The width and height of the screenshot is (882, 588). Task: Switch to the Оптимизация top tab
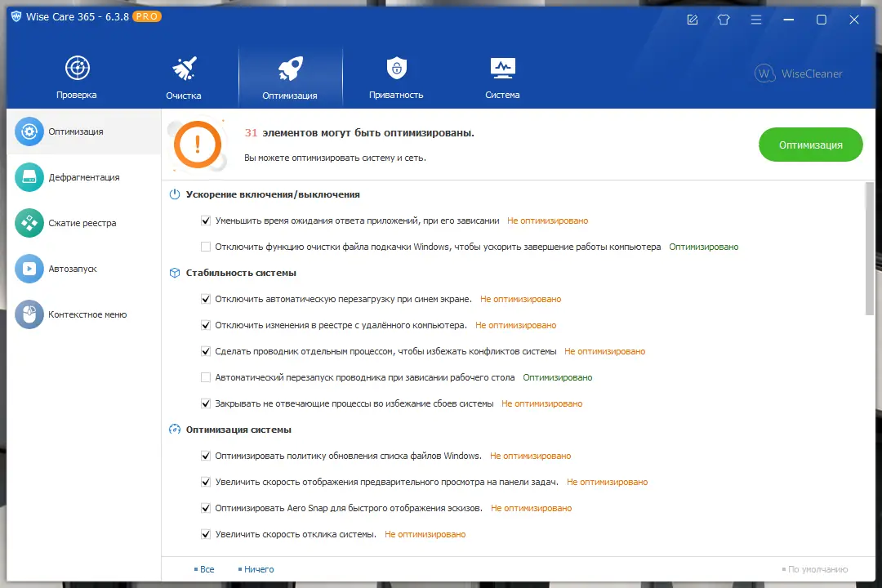tap(291, 75)
